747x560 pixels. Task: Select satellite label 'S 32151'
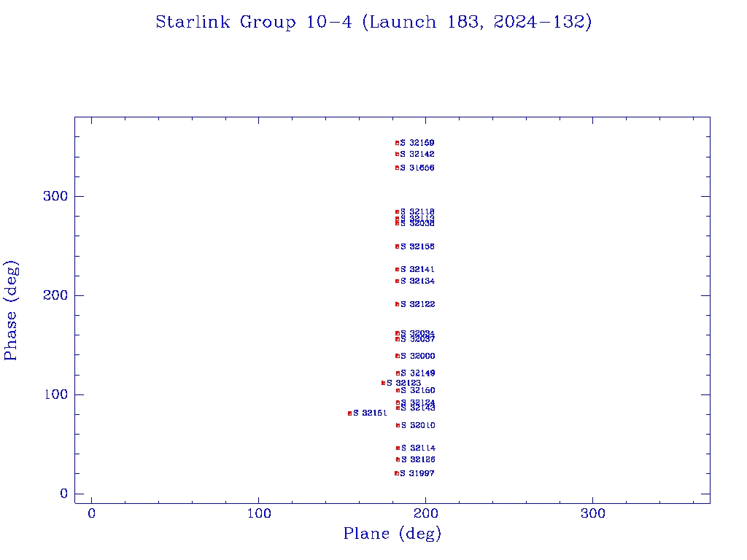tap(370, 413)
